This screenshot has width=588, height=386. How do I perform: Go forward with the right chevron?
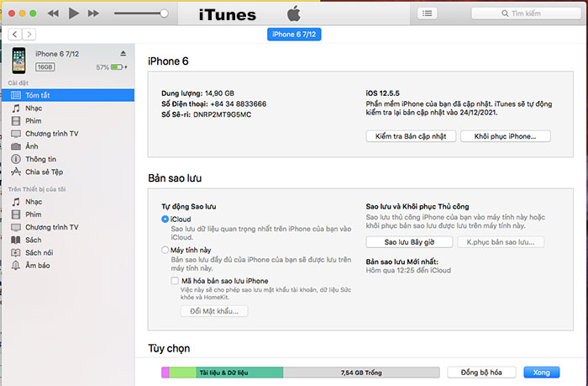[29, 34]
